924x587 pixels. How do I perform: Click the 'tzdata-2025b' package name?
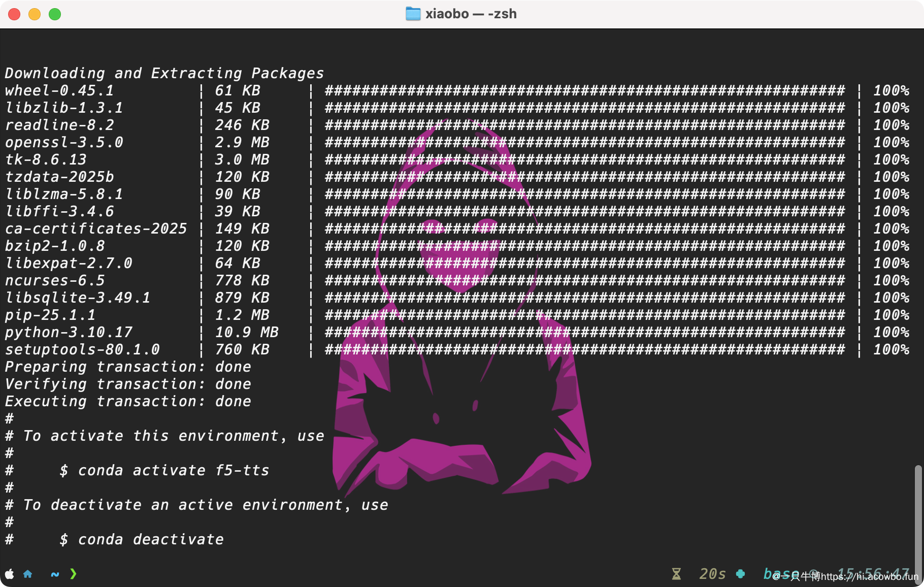[59, 177]
